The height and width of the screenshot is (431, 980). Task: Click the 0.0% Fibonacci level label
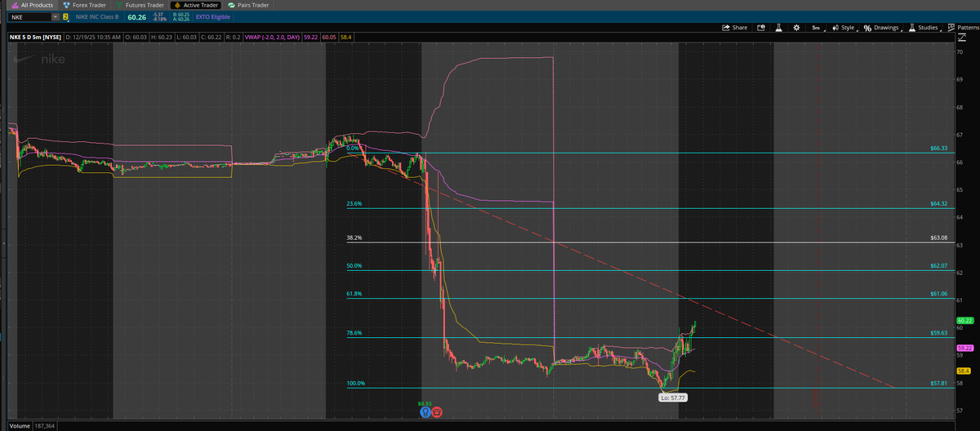click(353, 149)
